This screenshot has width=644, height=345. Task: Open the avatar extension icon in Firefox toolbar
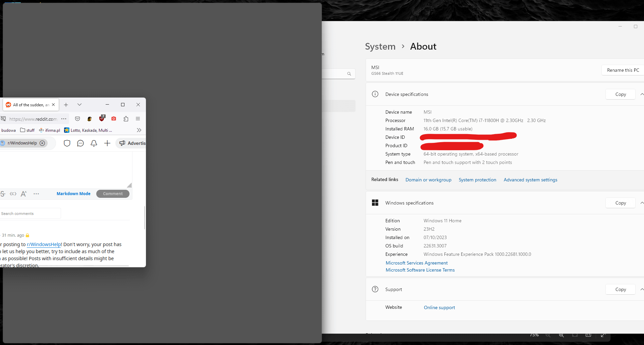[x=90, y=119]
